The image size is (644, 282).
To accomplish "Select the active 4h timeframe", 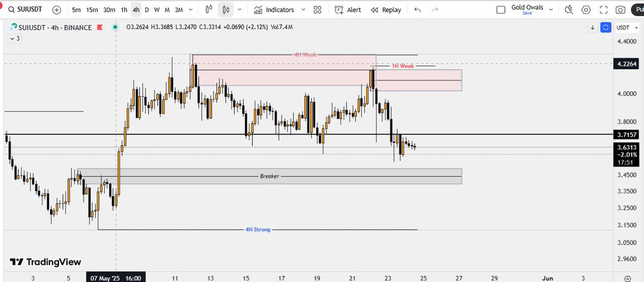I will tap(136, 10).
